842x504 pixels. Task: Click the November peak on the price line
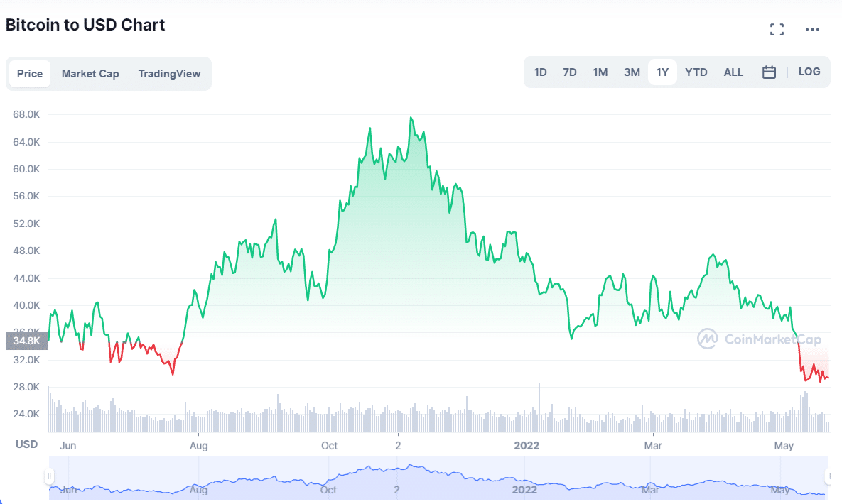click(x=411, y=118)
